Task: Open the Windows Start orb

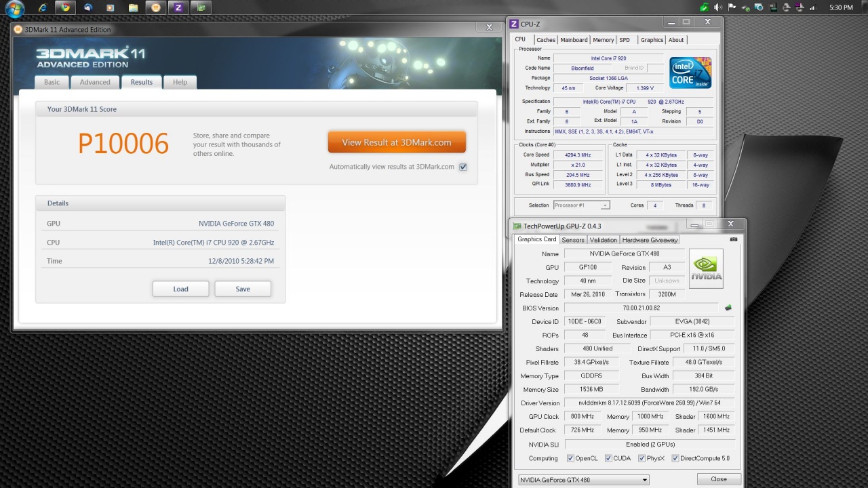Action: 14,8
